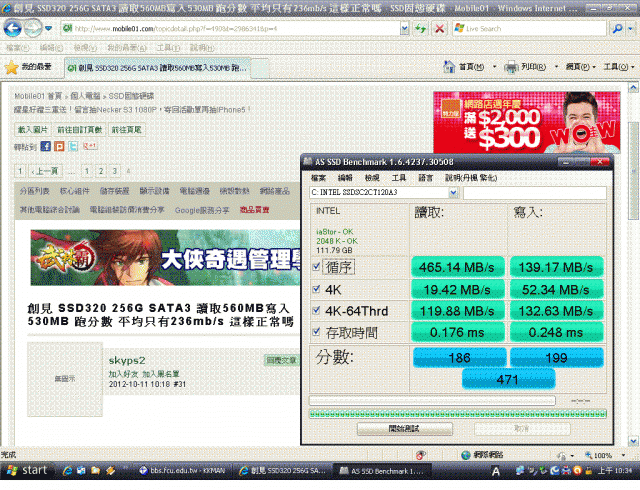Open the search provider options arrow
Screen dimensions: 640x490
click(631, 29)
